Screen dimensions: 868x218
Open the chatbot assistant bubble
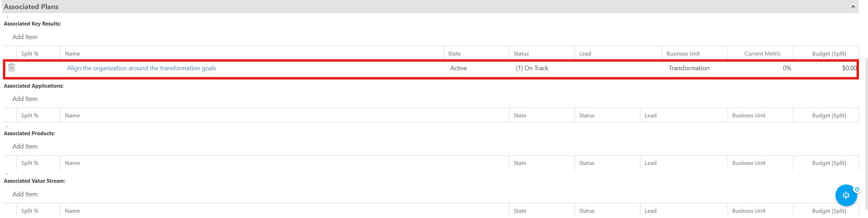pos(846,195)
